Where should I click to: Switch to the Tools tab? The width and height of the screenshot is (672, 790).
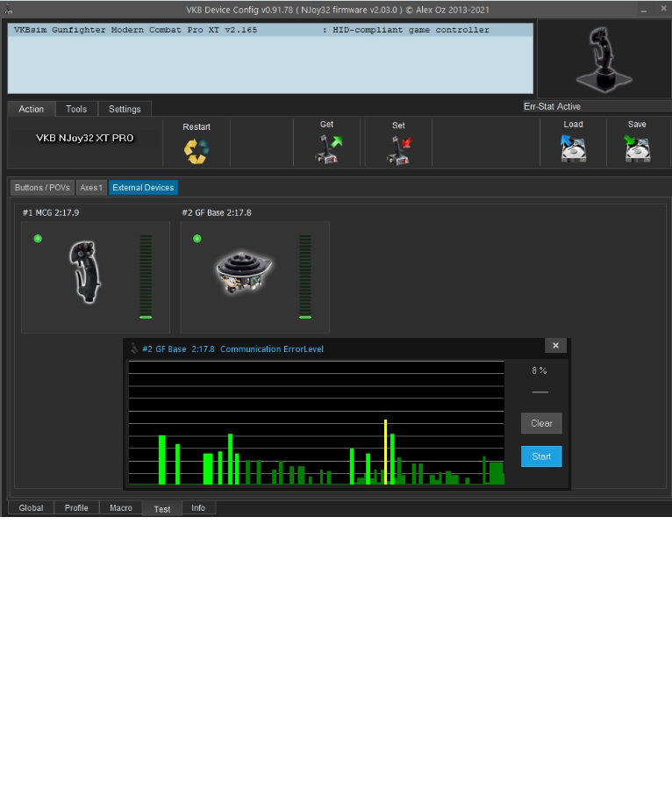tap(76, 109)
